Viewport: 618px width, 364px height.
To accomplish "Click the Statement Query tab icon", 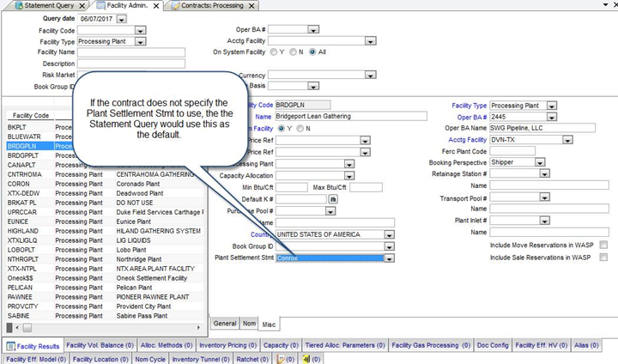I will pos(19,5).
